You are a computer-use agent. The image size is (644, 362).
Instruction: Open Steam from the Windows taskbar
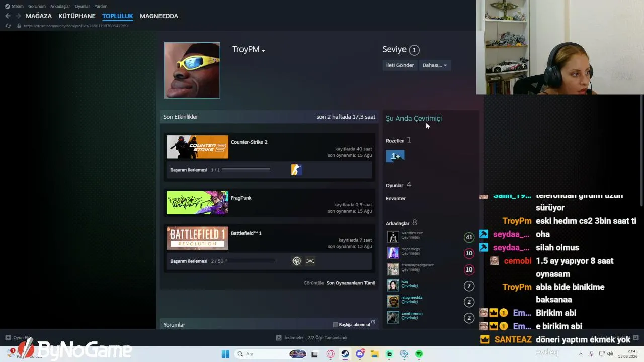point(345,354)
